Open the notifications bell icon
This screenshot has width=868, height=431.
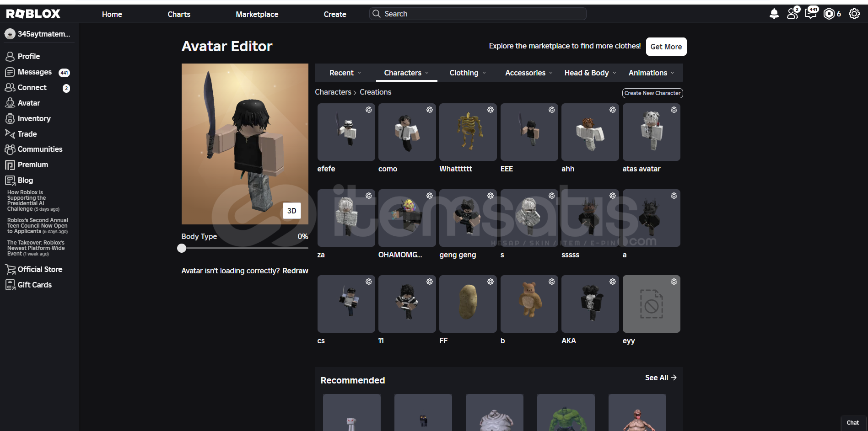[774, 14]
